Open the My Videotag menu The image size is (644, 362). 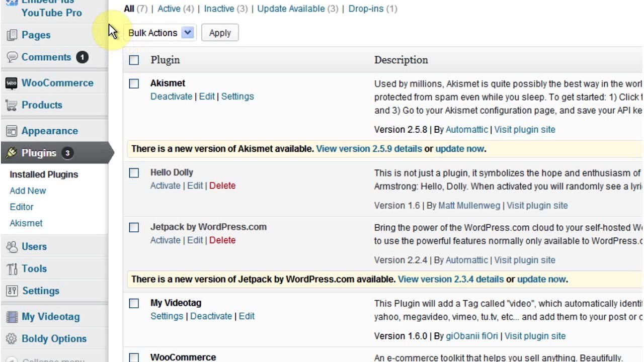51,317
